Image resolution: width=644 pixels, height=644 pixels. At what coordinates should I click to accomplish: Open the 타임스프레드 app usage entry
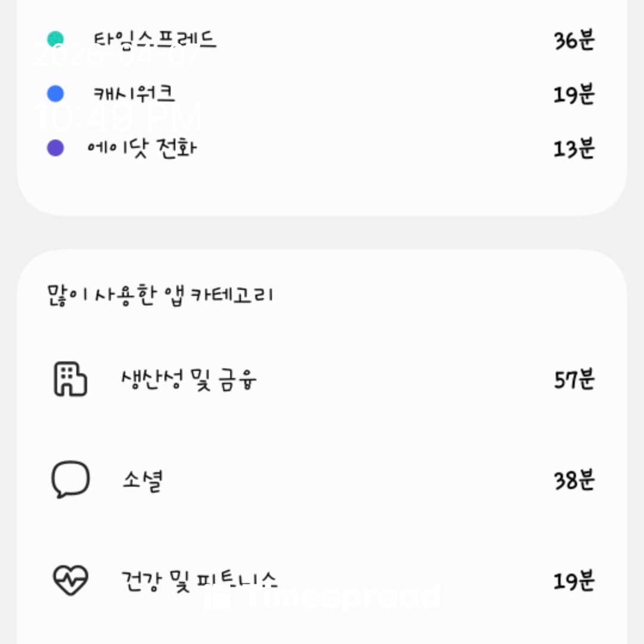(x=155, y=40)
